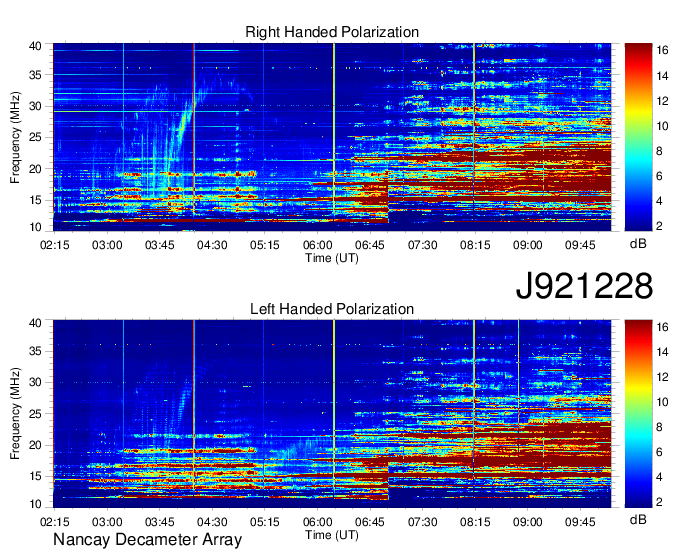Click 25 MHz frequency tick of Right Handed plot
Viewport: 680px width, 552px height.
coord(36,137)
